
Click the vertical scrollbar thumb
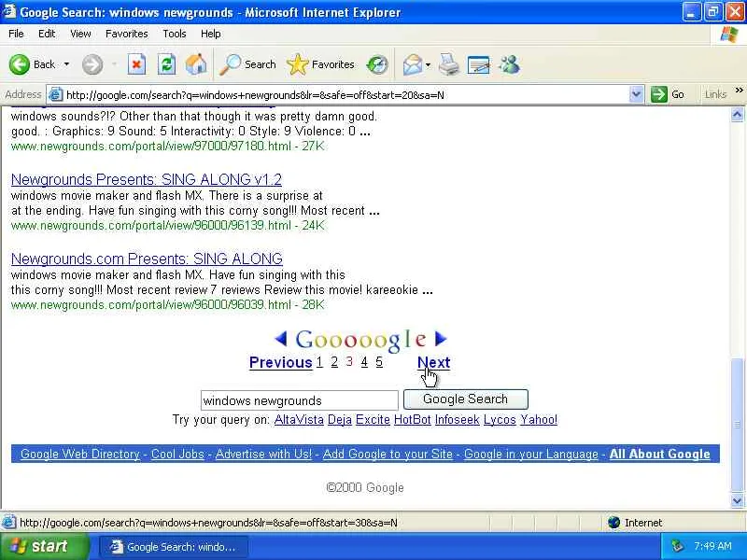click(737, 425)
